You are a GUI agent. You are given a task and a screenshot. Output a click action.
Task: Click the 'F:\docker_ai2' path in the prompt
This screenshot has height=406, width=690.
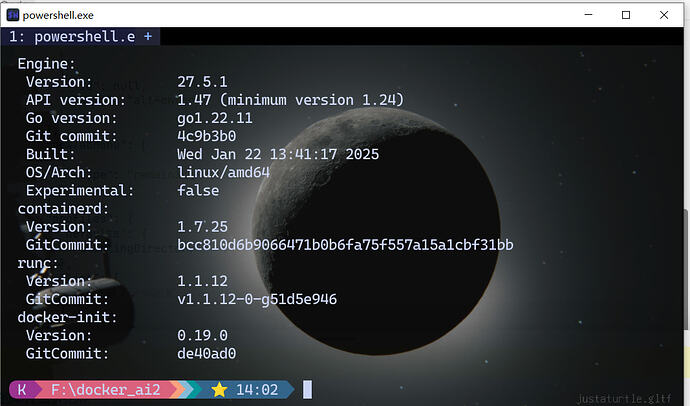pyautogui.click(x=106, y=390)
